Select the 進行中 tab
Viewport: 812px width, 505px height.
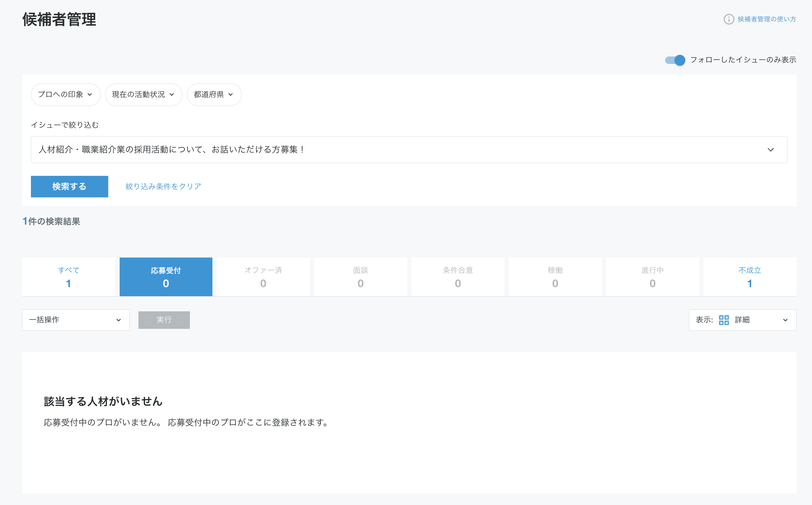[x=652, y=277]
